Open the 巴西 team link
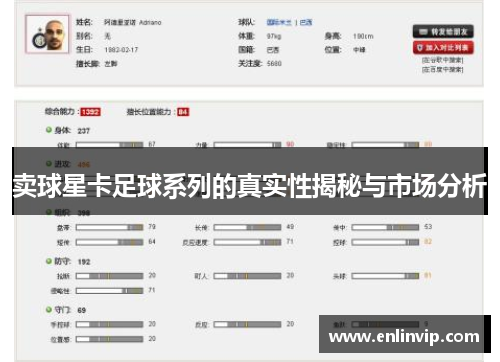Screen dimensions: 500x362 (x=306, y=22)
